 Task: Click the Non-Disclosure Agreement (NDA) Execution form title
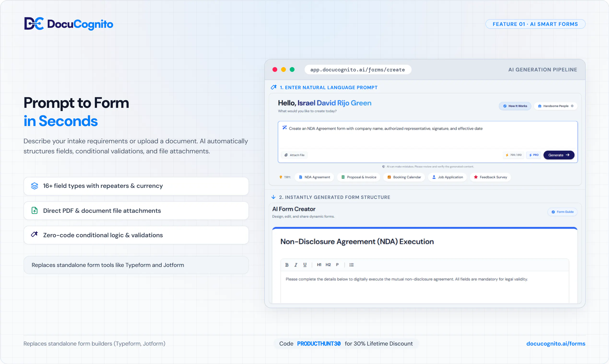[x=357, y=242]
